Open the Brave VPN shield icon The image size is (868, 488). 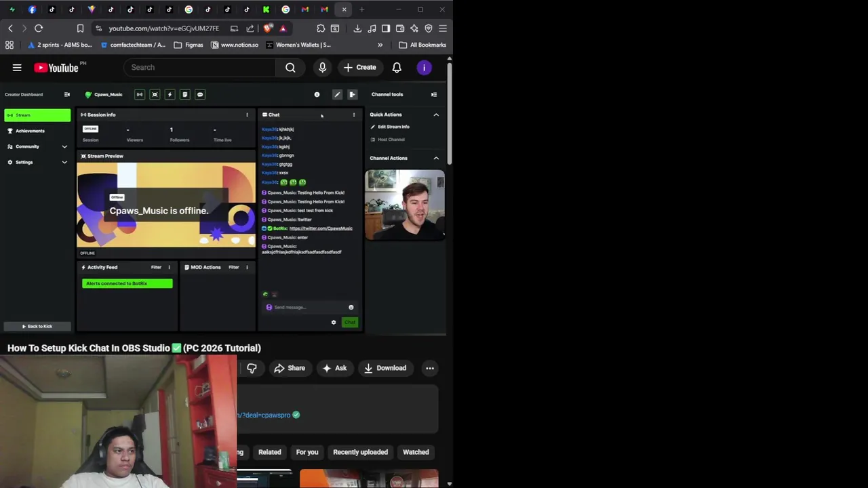tap(429, 28)
